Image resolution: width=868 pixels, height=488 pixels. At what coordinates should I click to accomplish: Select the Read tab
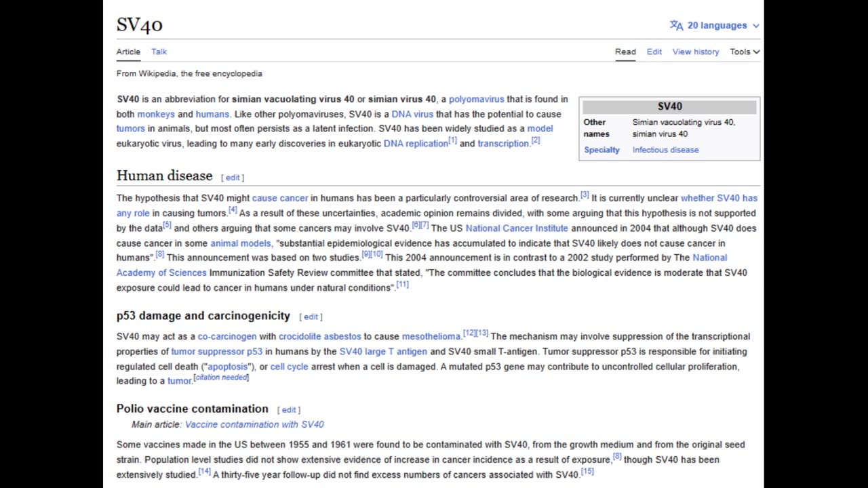[625, 52]
